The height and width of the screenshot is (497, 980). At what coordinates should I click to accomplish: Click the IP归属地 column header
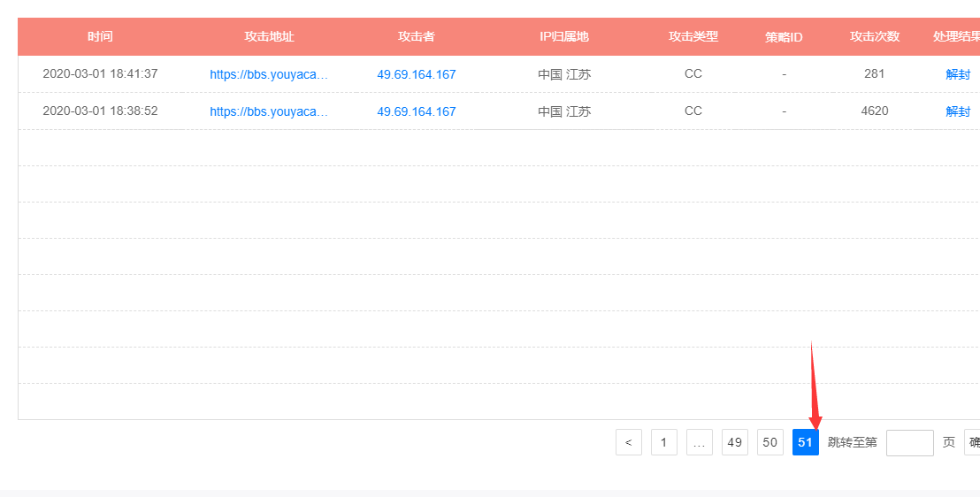pos(564,37)
